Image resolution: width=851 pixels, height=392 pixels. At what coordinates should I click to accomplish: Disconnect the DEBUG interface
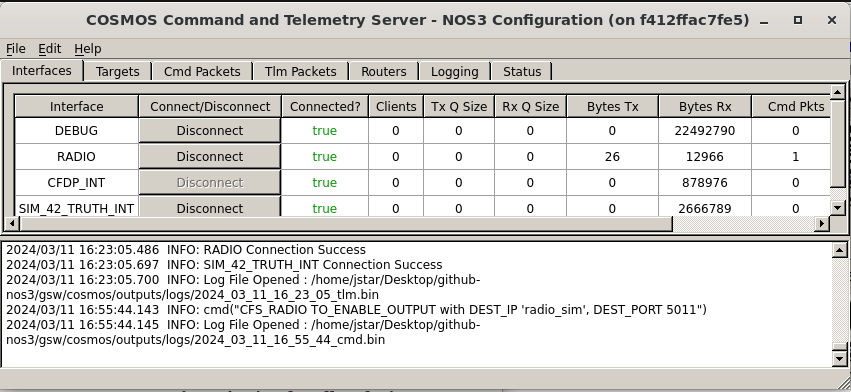pyautogui.click(x=209, y=131)
